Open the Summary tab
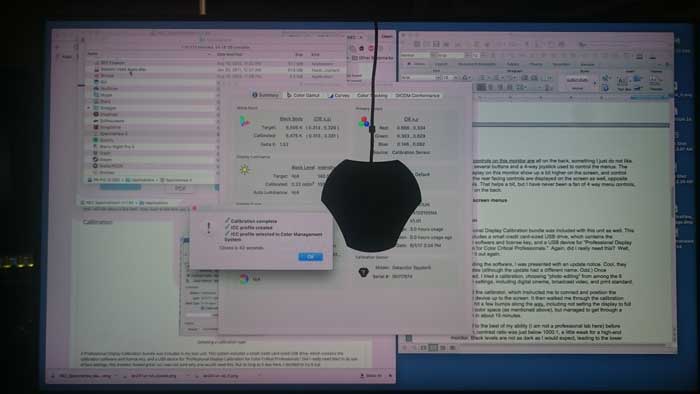 pos(266,95)
